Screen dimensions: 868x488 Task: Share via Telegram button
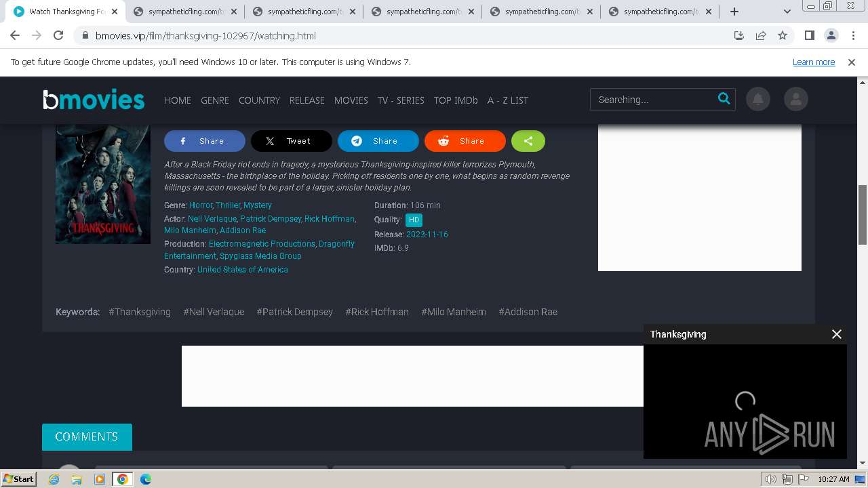[x=378, y=141]
